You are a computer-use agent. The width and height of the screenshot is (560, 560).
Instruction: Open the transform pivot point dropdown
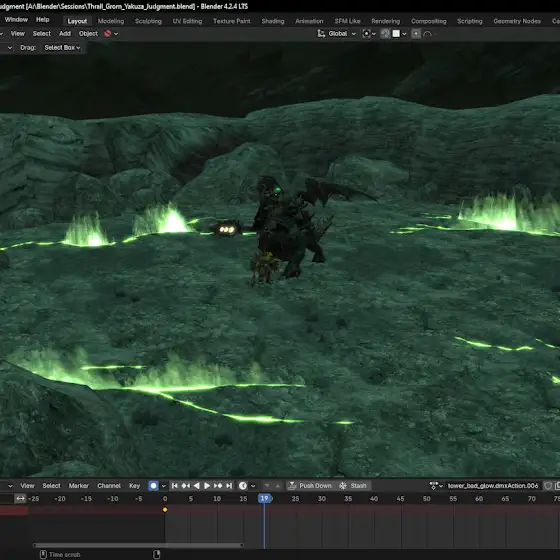point(369,34)
